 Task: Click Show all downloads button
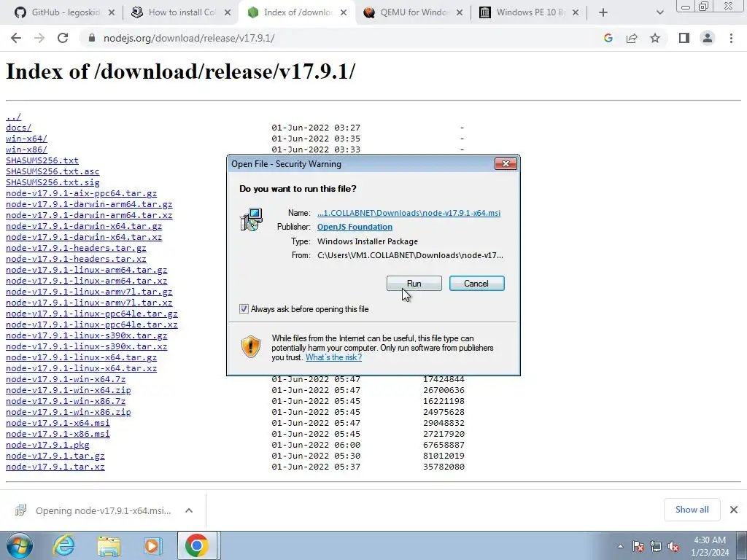pos(692,510)
